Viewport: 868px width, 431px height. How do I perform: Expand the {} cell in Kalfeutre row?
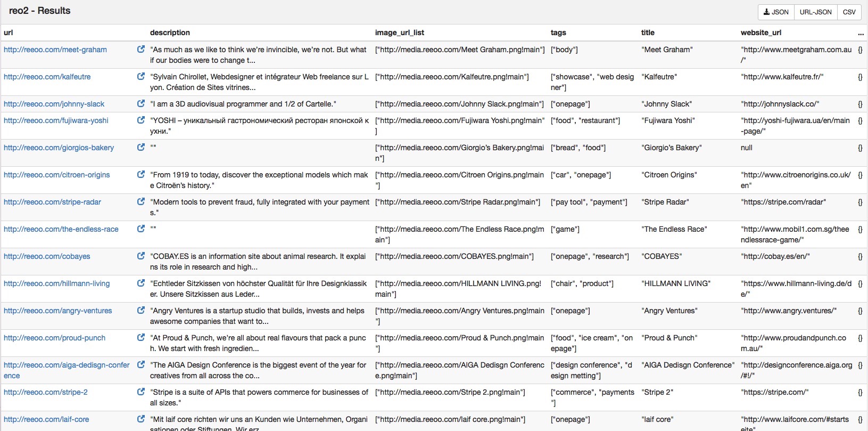pos(860,77)
